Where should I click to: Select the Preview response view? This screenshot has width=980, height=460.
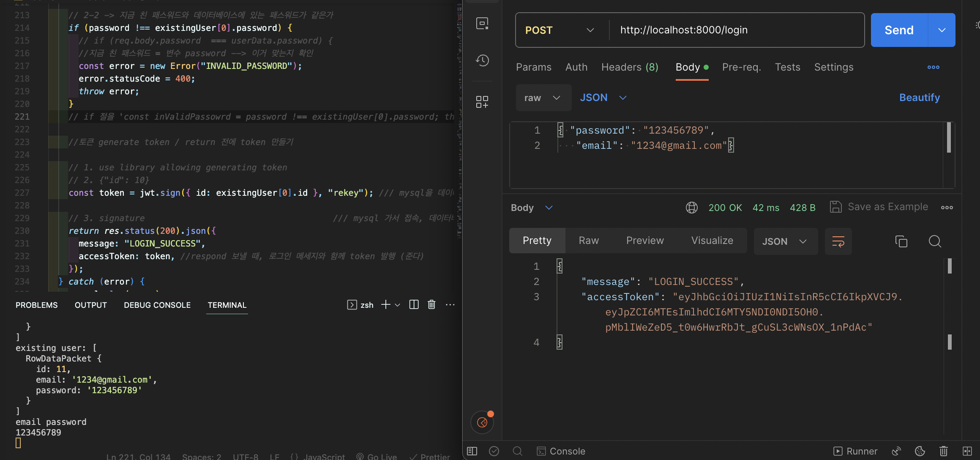(645, 241)
